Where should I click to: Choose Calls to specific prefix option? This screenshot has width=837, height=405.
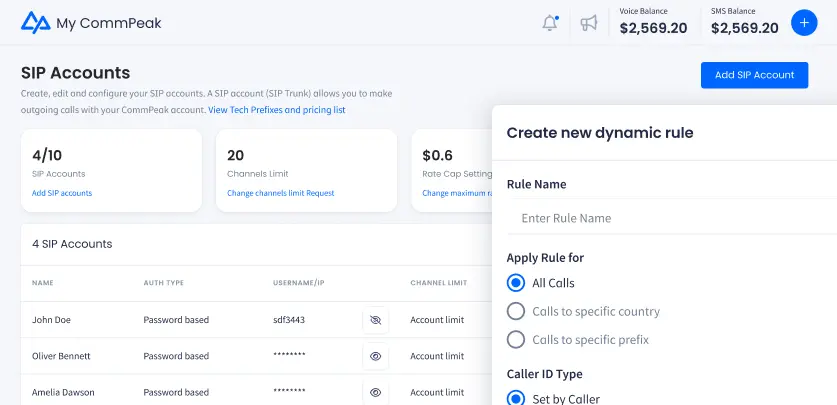(516, 339)
